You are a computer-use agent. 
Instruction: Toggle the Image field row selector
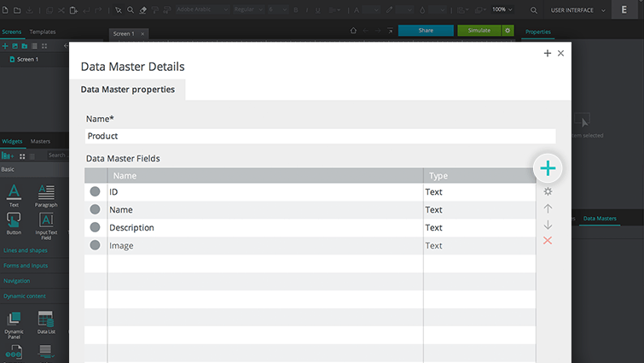pyautogui.click(x=96, y=246)
